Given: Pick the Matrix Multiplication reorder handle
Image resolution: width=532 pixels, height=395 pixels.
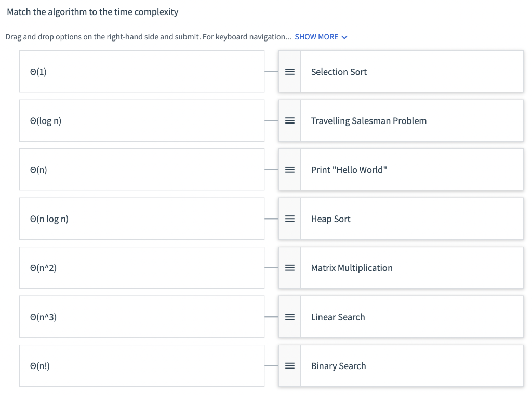Looking at the screenshot, I should pyautogui.click(x=289, y=268).
